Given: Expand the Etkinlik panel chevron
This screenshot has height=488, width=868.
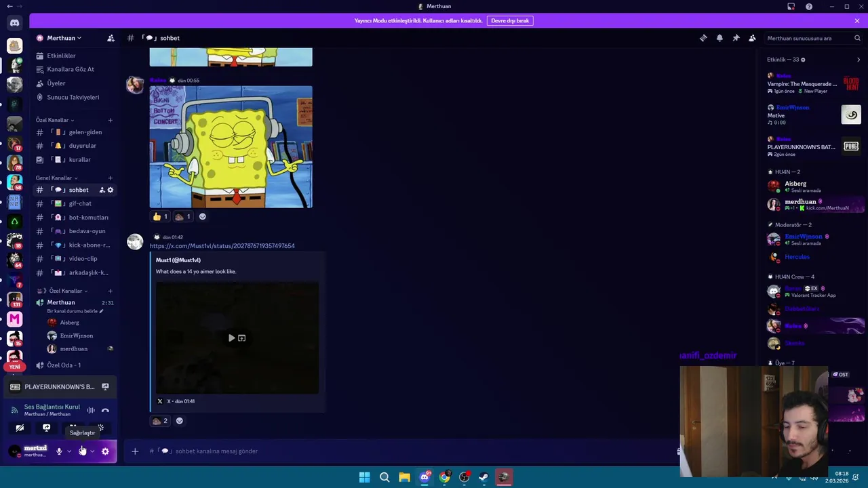Looking at the screenshot, I should (858, 60).
